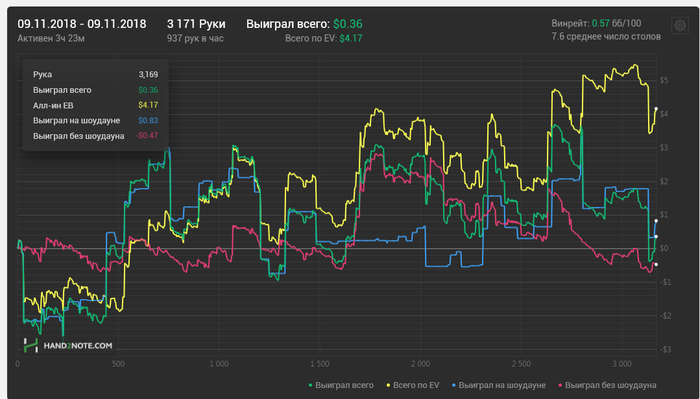Image resolution: width=700 pixels, height=399 pixels.
Task: Toggle the 'Выиграл на шоудауне' legend series
Action: pos(499,385)
